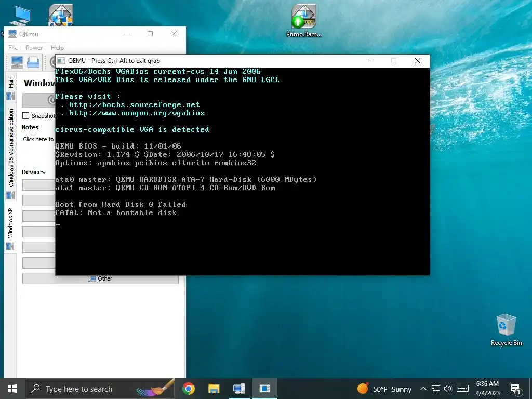
Task: Click the 'Boot from Hard Disk 0 failed' line
Action: pos(121,204)
